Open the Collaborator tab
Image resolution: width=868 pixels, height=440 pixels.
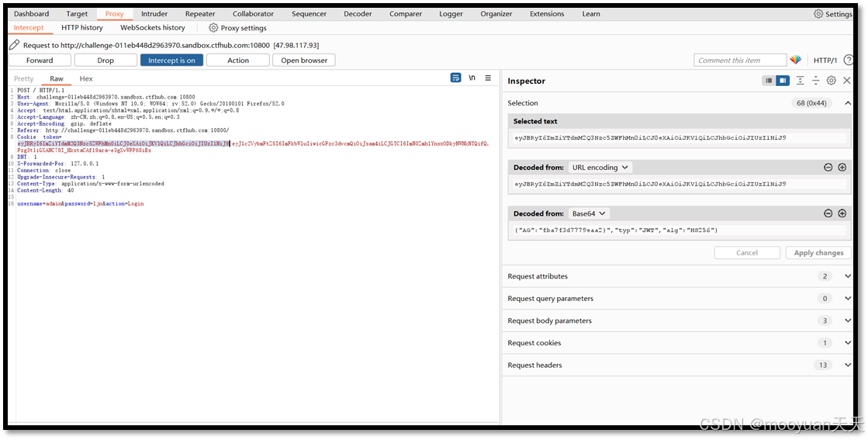[x=253, y=14]
